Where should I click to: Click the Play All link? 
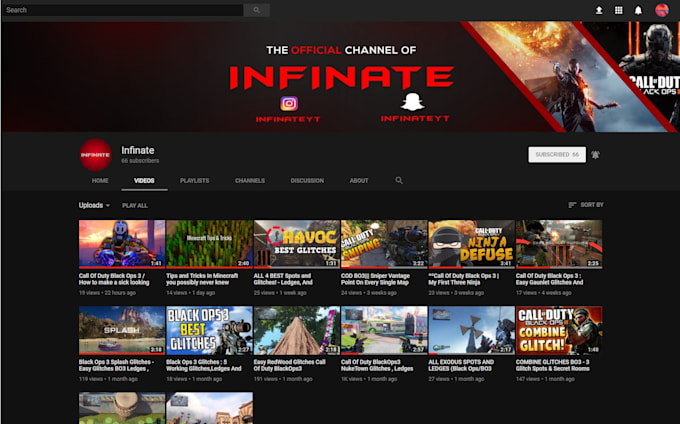[x=134, y=205]
